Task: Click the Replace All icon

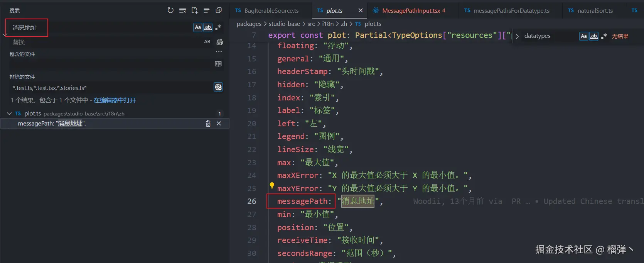Action: point(220,42)
